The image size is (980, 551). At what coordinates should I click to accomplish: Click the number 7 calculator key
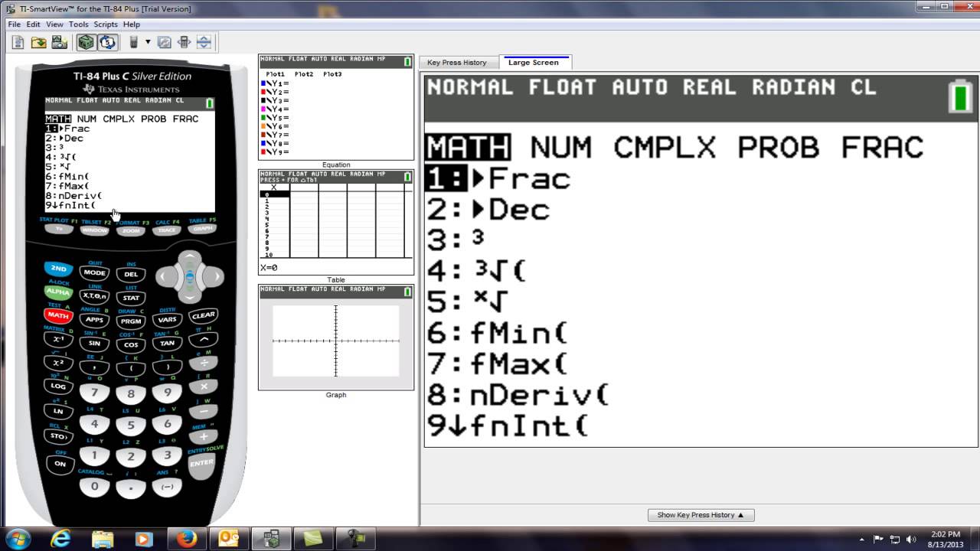click(95, 393)
